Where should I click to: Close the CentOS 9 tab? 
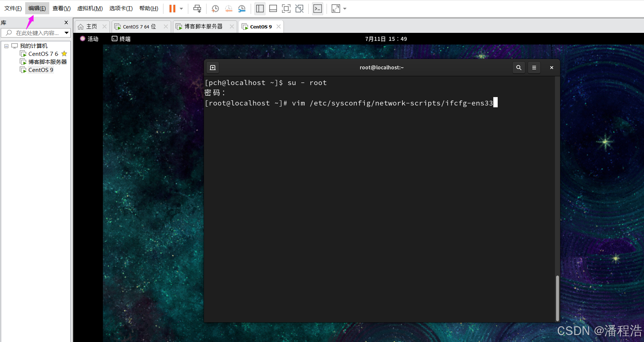point(278,27)
